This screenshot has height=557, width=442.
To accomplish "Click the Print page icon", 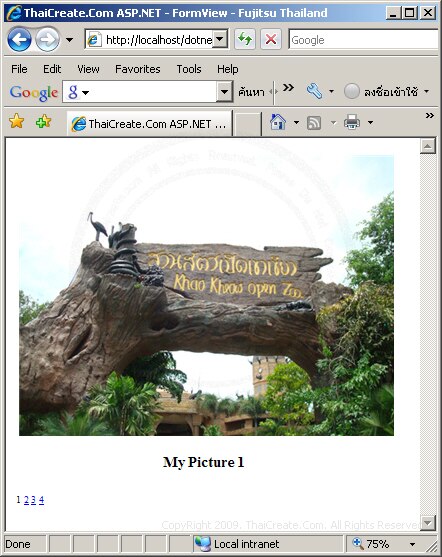I will (352, 123).
